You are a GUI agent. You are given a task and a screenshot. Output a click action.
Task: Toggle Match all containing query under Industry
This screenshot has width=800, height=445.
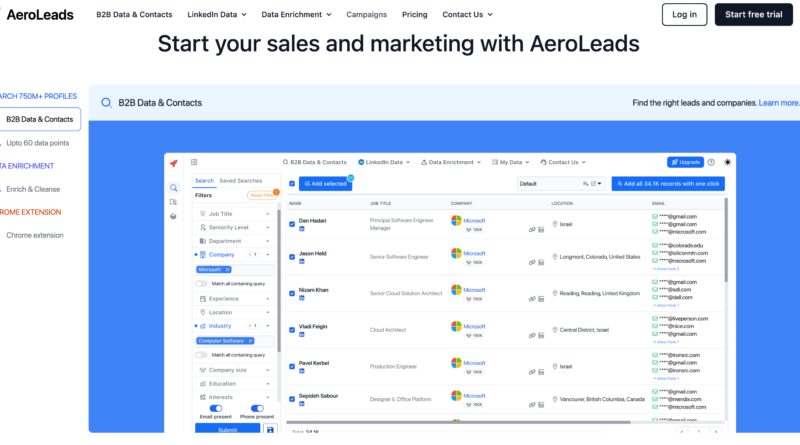tap(202, 355)
